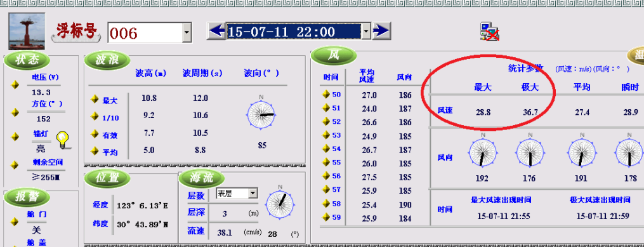Expand the 层数 表层 layer dropdown
The image size is (644, 247).
pyautogui.click(x=253, y=193)
